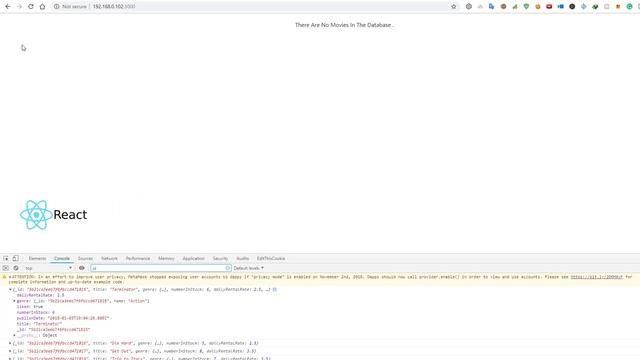Switch to the Memory tab
Image resolution: width=640 pixels, height=360 pixels.
pos(166,258)
